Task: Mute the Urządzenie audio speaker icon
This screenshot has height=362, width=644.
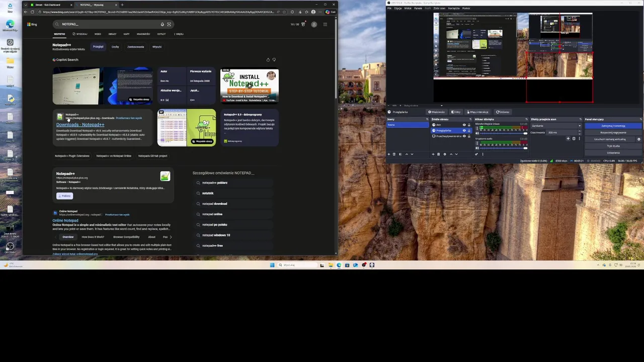Action: tap(477, 148)
